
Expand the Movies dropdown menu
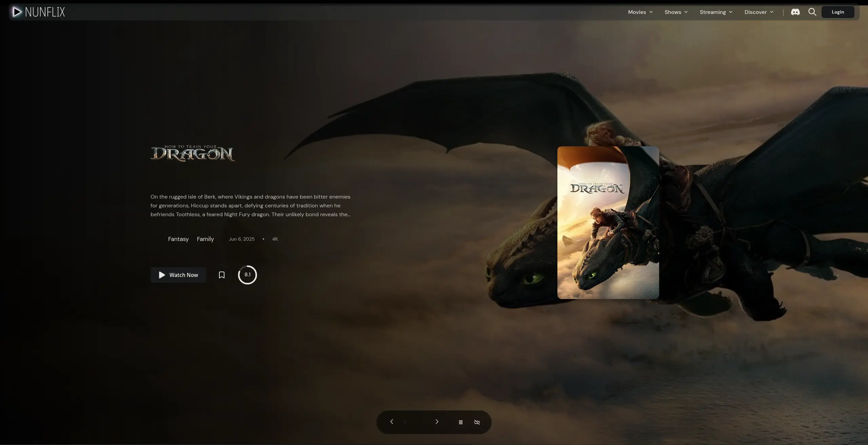(x=640, y=12)
